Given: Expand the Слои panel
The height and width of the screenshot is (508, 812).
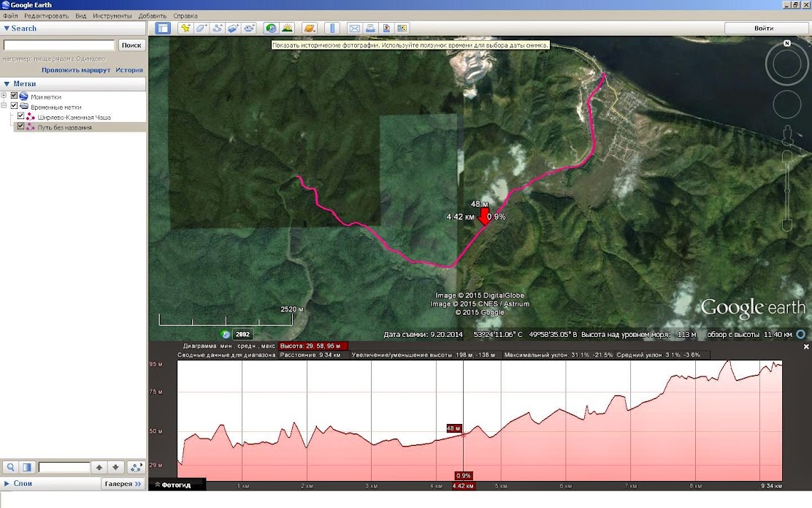Looking at the screenshot, I should click(7, 483).
